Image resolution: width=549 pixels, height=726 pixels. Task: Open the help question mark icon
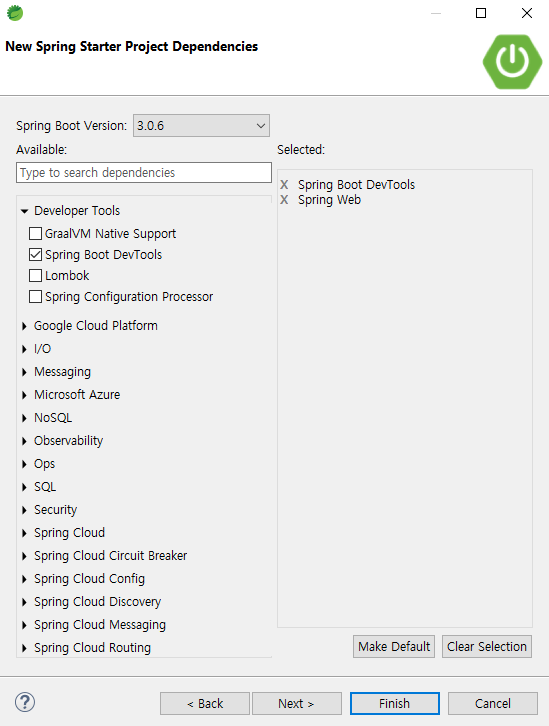25,702
